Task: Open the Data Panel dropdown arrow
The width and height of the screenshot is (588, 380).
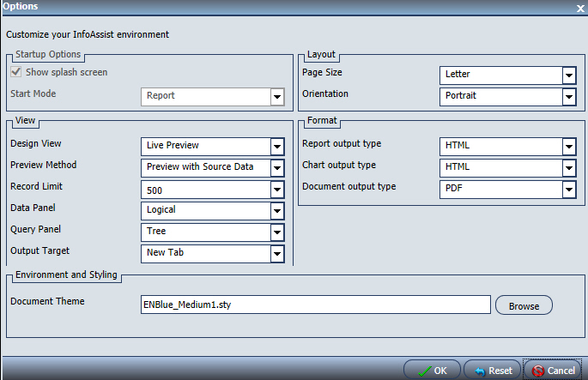Action: pyautogui.click(x=277, y=211)
